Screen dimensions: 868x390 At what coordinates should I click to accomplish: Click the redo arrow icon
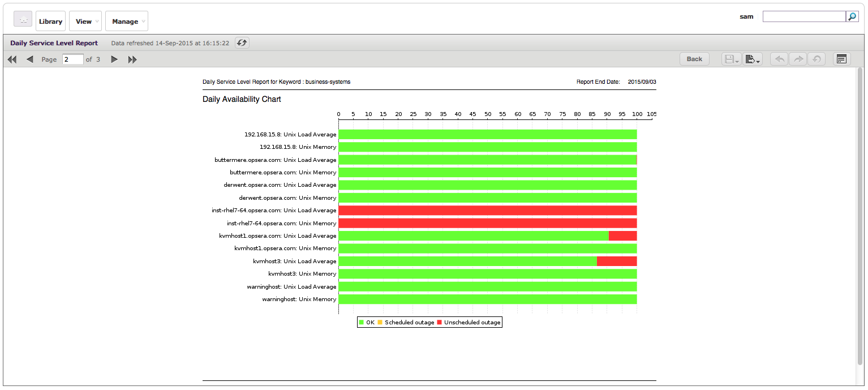click(798, 59)
